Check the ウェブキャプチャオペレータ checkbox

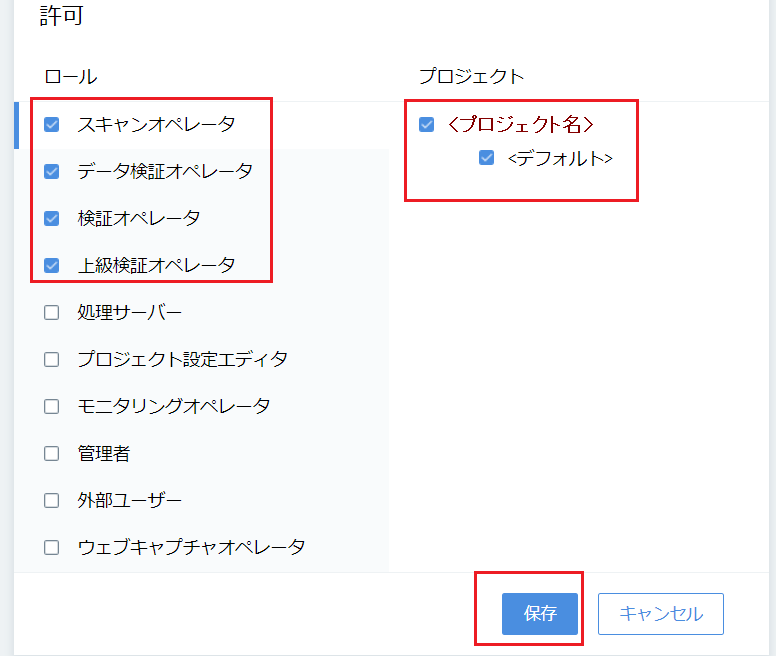click(x=51, y=547)
